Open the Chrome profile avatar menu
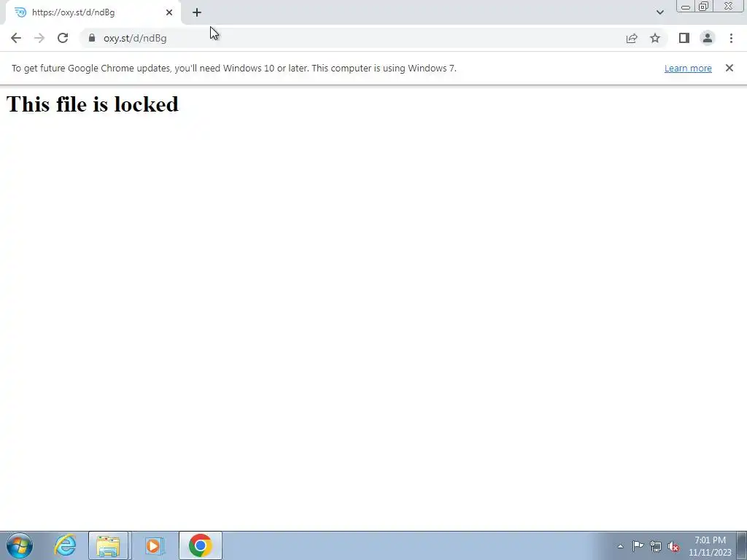The height and width of the screenshot is (560, 747). pyautogui.click(x=708, y=38)
